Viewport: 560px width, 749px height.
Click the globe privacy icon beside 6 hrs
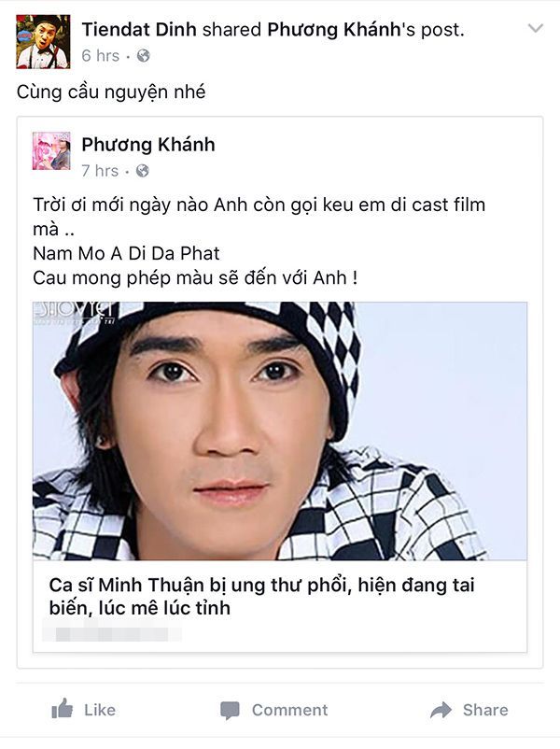(x=143, y=56)
